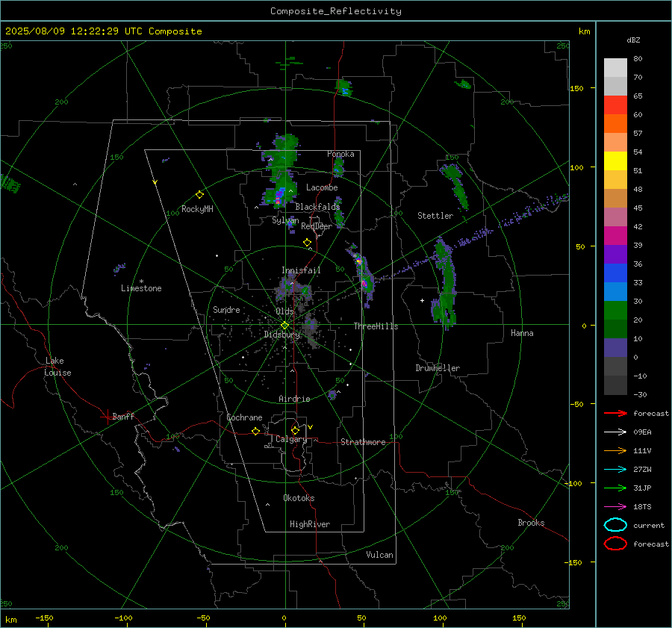Click the yellow diamond marker below Cochrane
The height and width of the screenshot is (628, 672).
255,431
